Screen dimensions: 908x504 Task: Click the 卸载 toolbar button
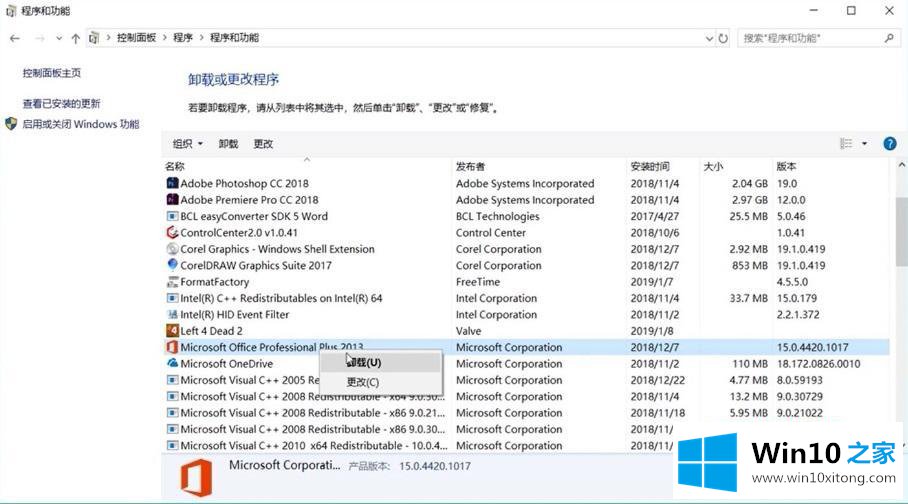click(228, 144)
